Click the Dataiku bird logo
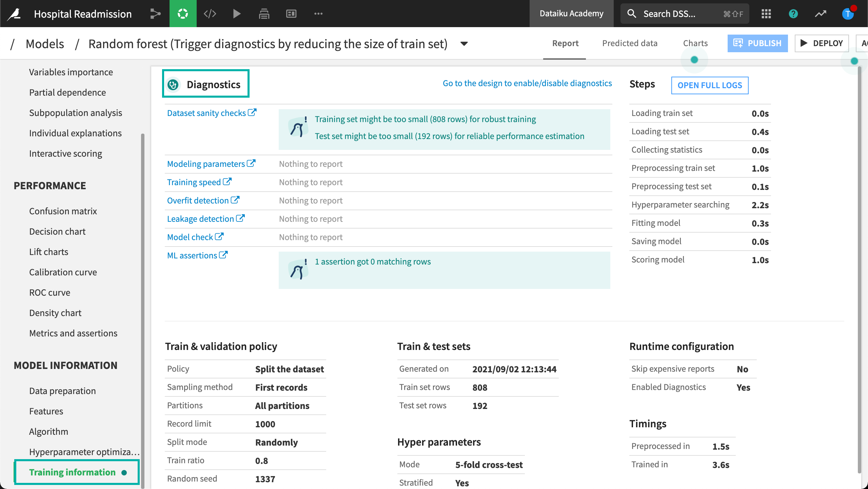Viewport: 868px width, 489px height. pyautogui.click(x=15, y=14)
